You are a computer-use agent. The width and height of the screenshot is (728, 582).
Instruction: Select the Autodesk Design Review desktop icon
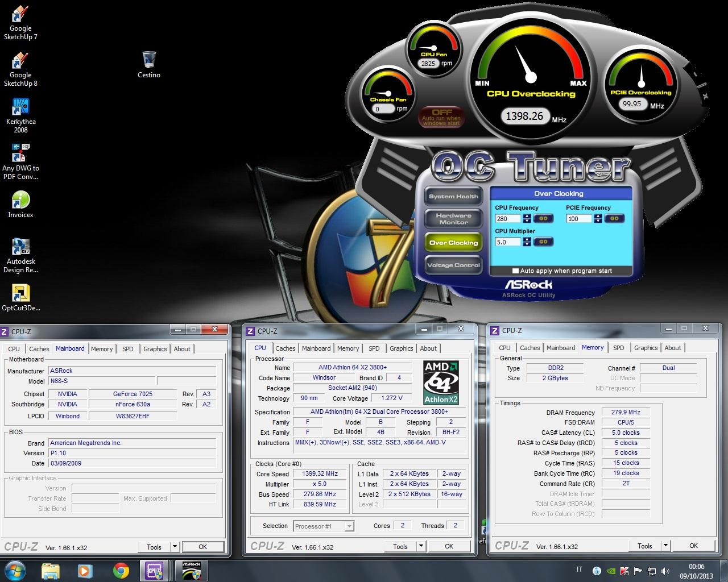20,256
